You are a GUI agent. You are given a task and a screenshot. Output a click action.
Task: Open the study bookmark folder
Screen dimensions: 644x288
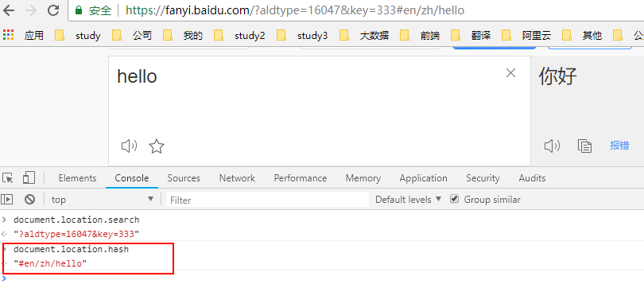pos(78,36)
